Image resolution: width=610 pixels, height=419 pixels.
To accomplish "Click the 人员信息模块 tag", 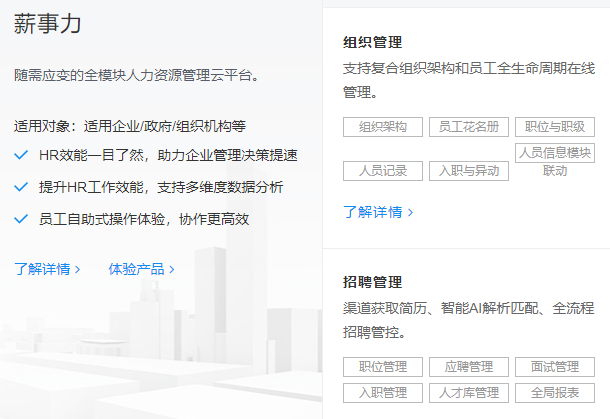I will (x=555, y=153).
